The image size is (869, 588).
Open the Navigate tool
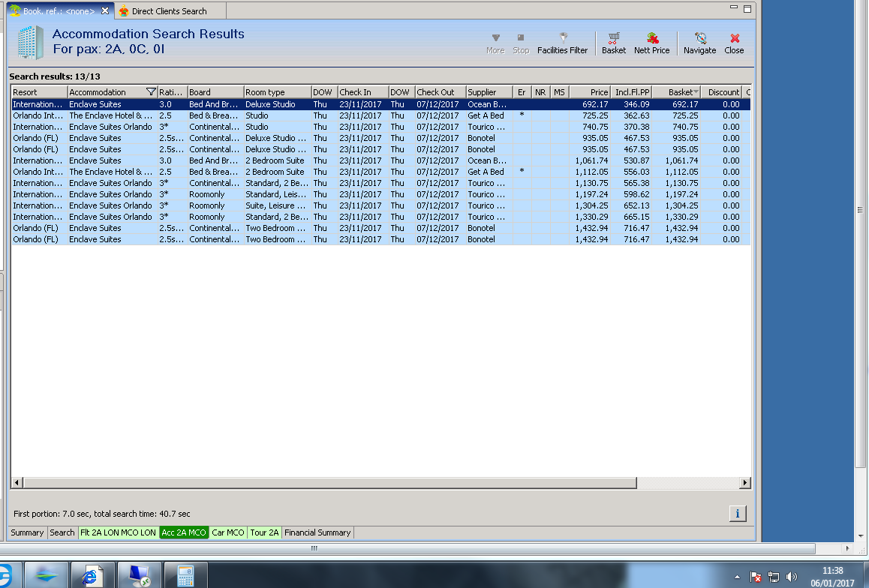699,43
